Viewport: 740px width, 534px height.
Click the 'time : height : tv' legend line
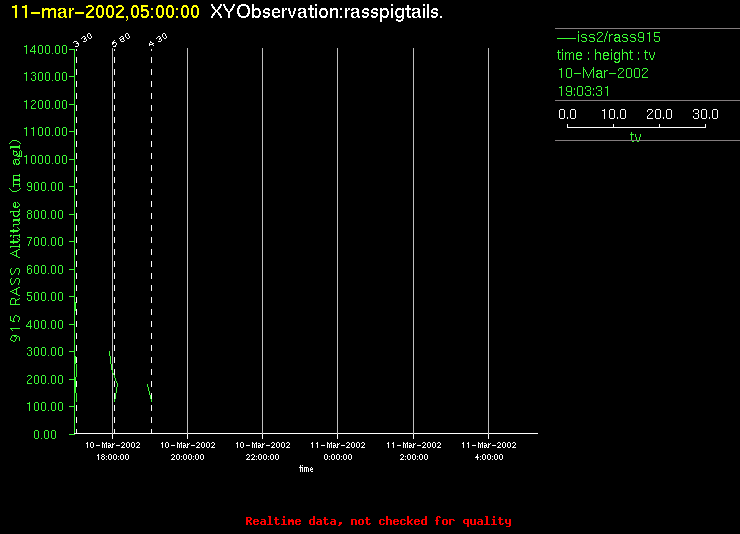point(606,55)
